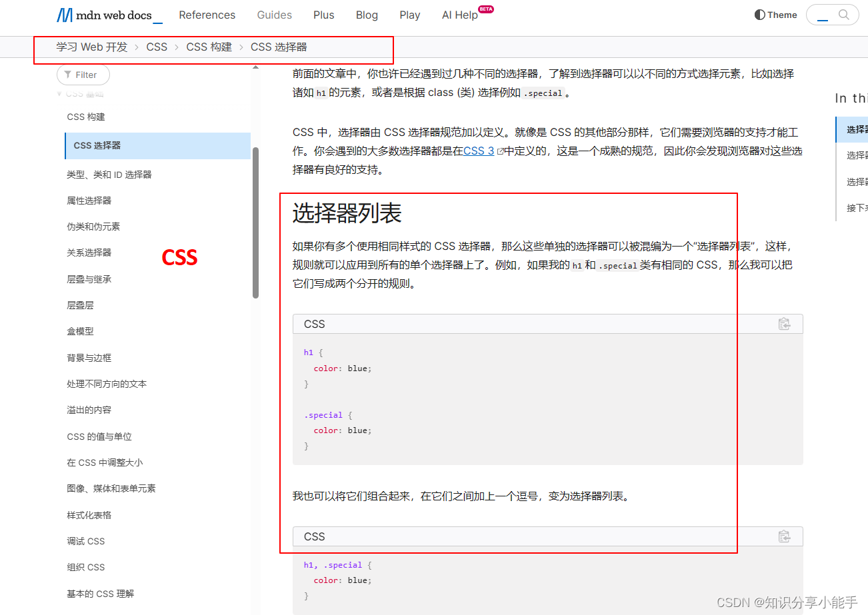Open 组织 CSS sidebar link

point(86,567)
